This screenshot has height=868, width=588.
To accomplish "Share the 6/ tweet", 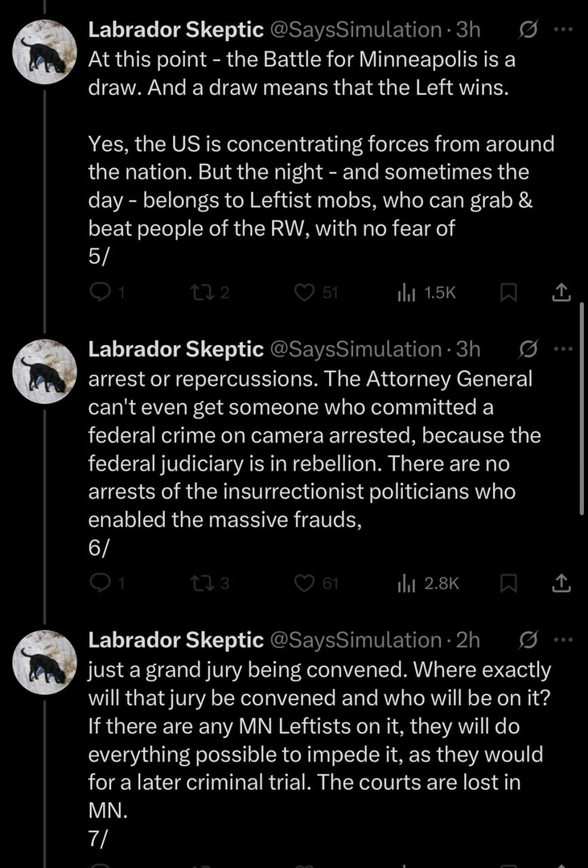I will pyautogui.click(x=562, y=583).
